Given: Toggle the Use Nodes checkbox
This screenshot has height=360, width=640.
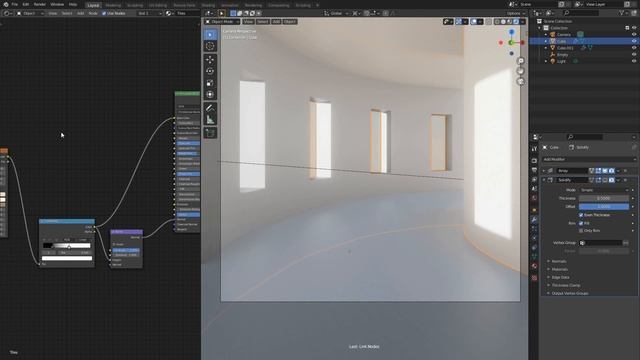Looking at the screenshot, I should tap(104, 13).
